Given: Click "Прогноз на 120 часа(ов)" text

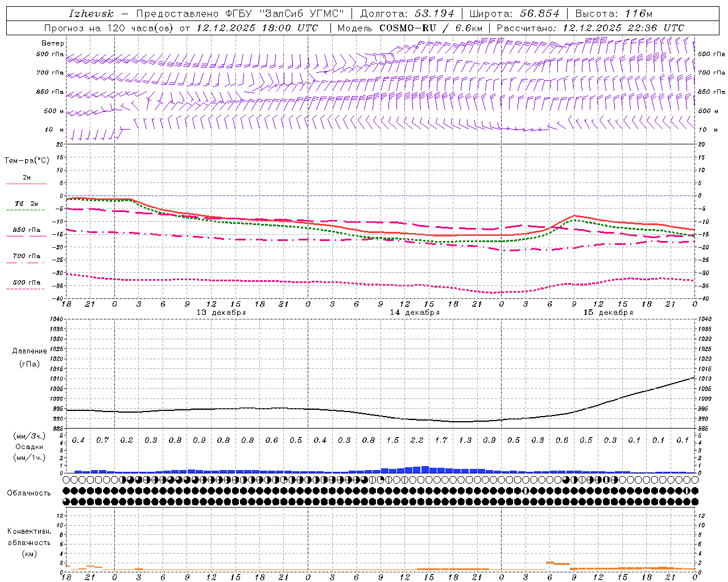Looking at the screenshot, I should (x=109, y=28).
